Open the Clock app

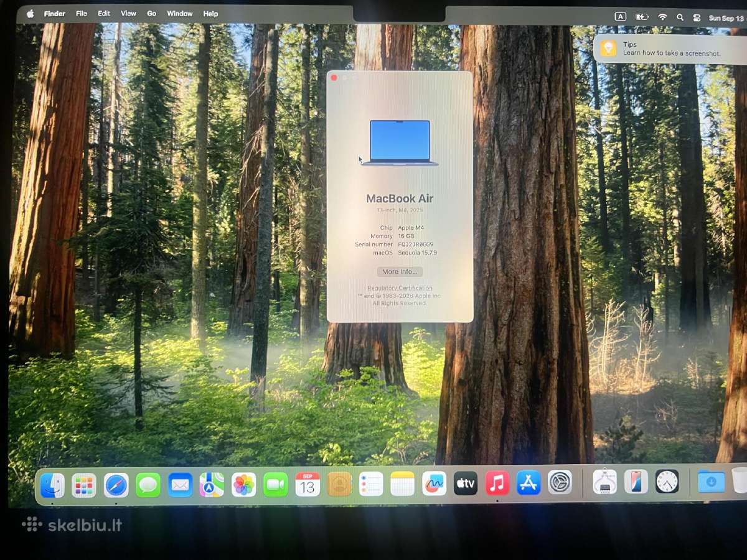point(667,481)
